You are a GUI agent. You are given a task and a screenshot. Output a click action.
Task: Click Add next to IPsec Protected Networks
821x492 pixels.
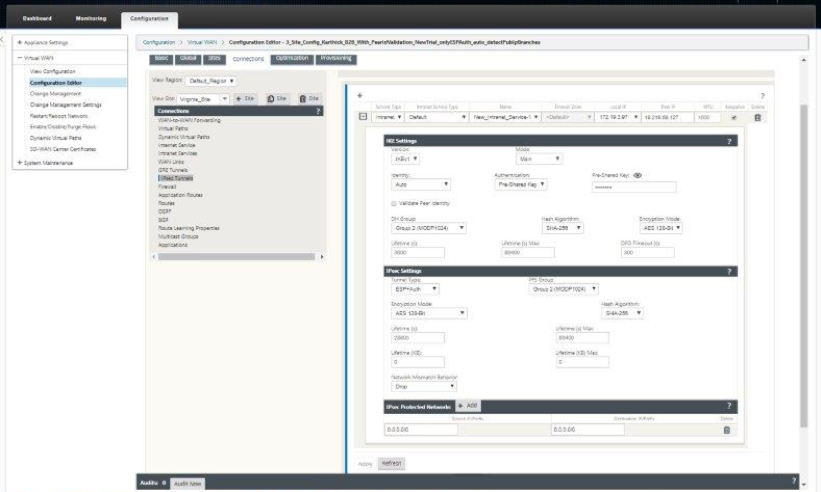(468, 406)
